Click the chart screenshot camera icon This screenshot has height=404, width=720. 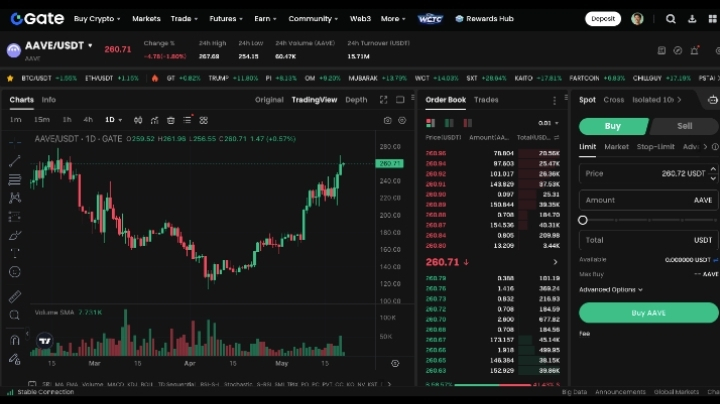tap(388, 120)
